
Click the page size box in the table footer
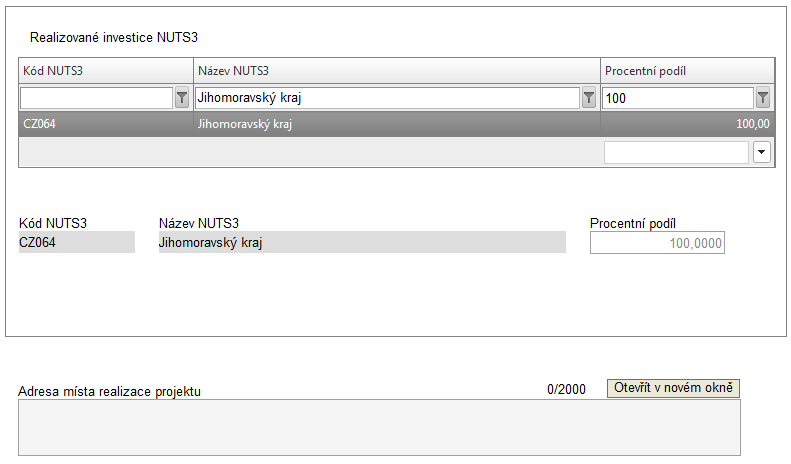pyautogui.click(x=676, y=152)
